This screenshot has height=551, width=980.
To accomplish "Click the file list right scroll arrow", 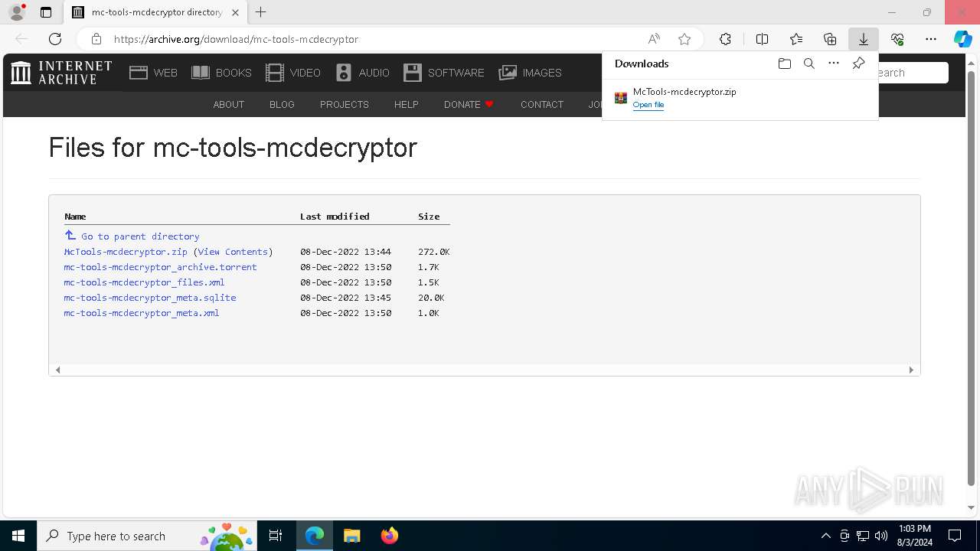I will [x=911, y=370].
